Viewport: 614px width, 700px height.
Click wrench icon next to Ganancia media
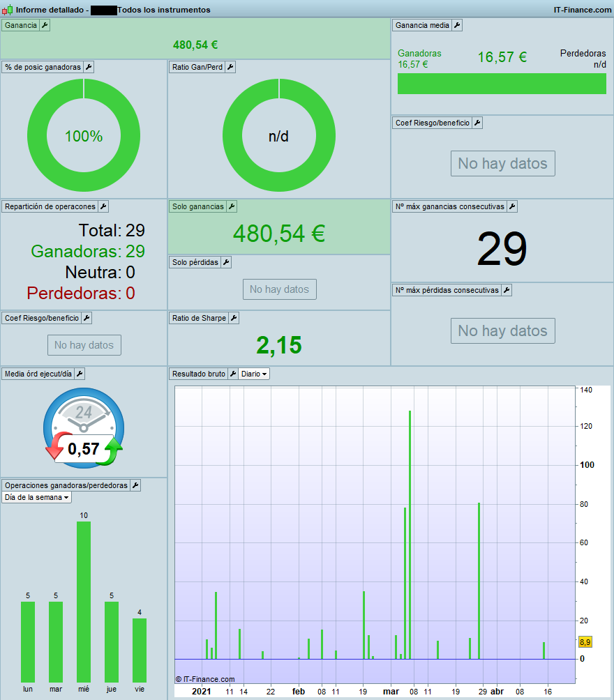(457, 25)
